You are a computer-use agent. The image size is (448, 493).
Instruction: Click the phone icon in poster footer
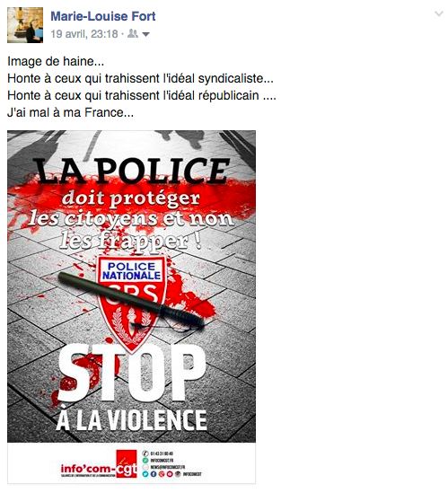(145, 453)
